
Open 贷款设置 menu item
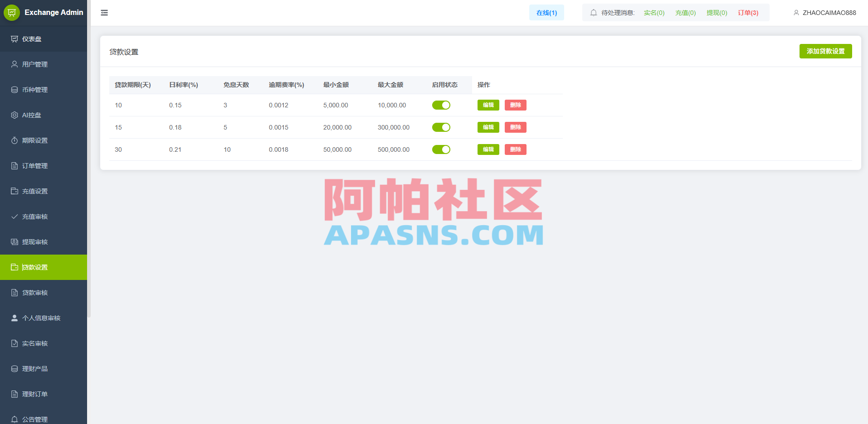pyautogui.click(x=44, y=267)
